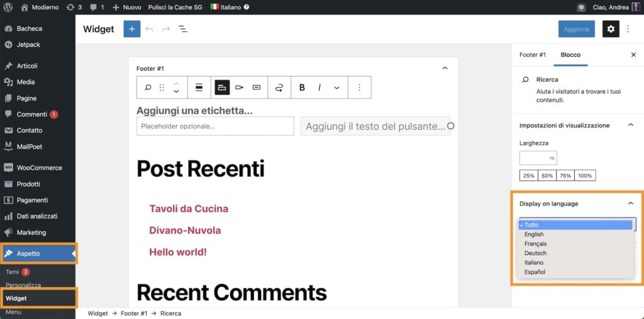Screen dimensions: 644x319
Task: Click the Larghezza width input
Action: tap(538, 158)
